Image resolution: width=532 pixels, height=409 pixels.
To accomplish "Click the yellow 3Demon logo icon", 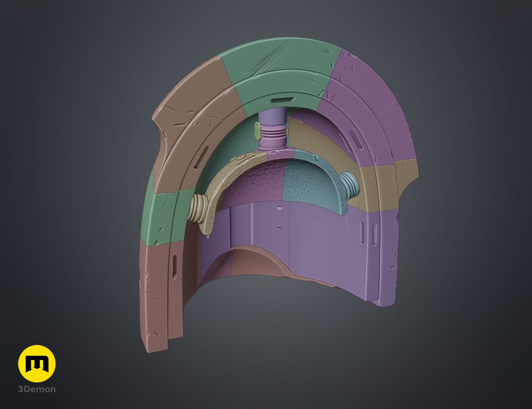I will pos(37,364).
